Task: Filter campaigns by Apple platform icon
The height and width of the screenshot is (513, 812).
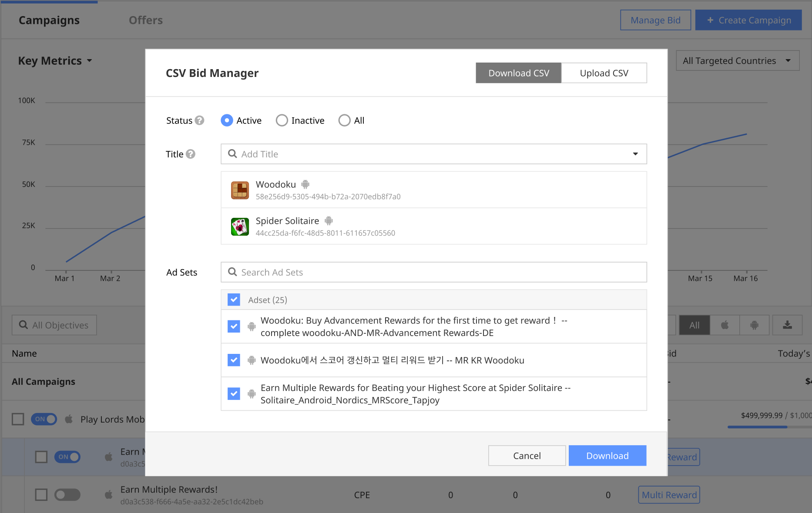Action: 725,325
